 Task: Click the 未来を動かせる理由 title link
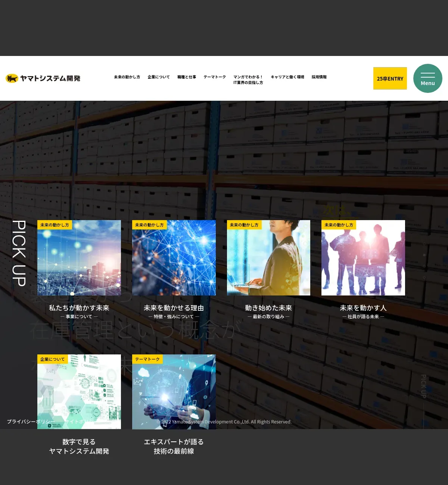coord(174,308)
